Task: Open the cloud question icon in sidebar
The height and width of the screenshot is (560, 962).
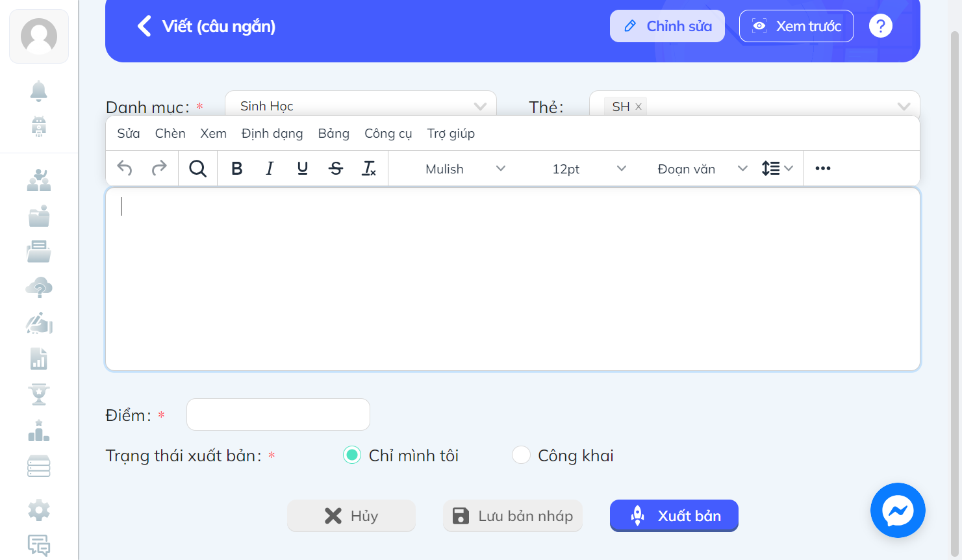Action: pyautogui.click(x=39, y=287)
